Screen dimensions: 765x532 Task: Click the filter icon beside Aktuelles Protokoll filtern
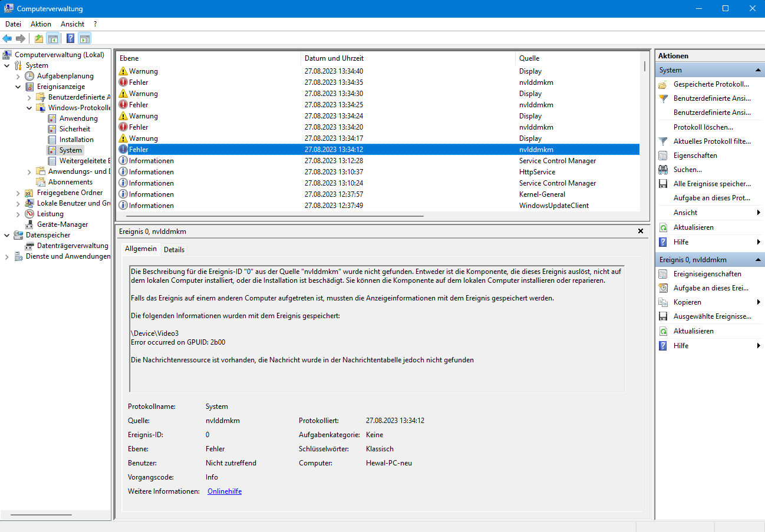663,141
